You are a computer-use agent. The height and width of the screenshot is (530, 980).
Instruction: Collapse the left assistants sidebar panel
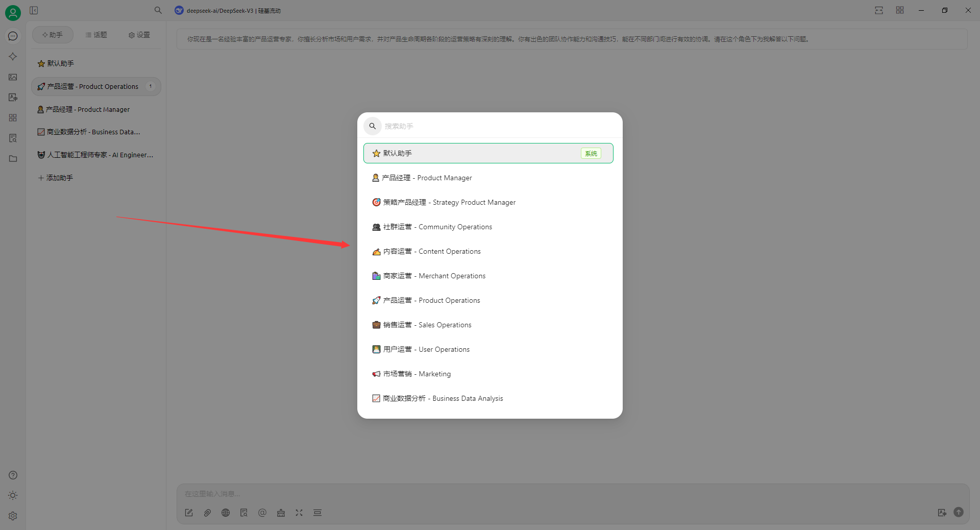tap(34, 10)
